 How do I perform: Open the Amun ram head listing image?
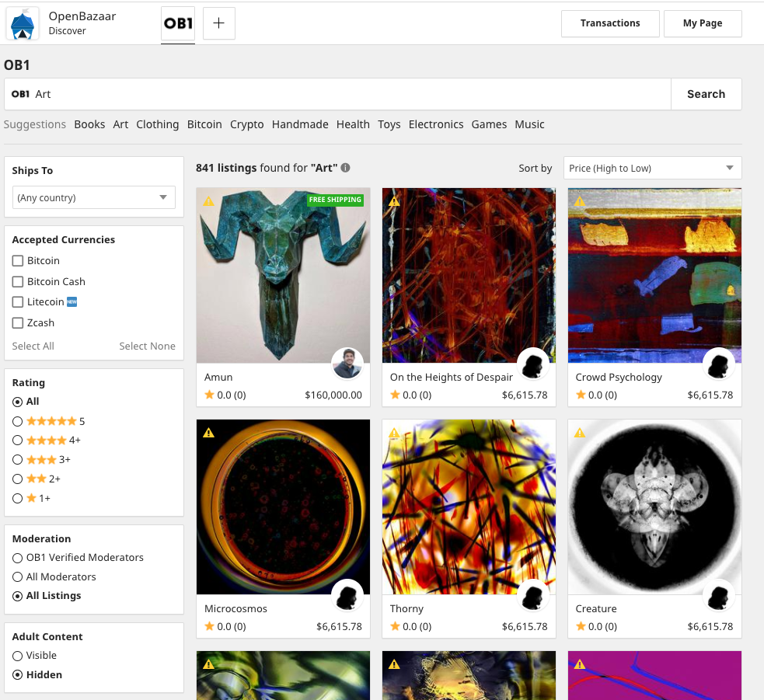[x=283, y=275]
